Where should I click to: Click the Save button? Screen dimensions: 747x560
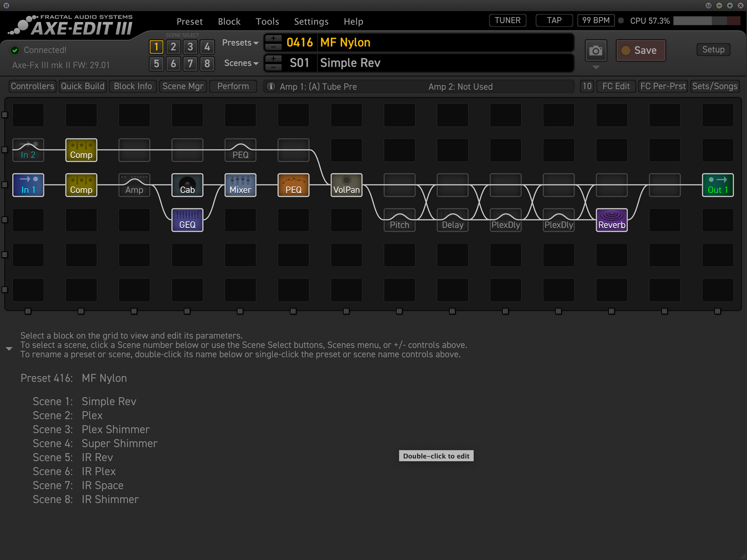click(641, 51)
